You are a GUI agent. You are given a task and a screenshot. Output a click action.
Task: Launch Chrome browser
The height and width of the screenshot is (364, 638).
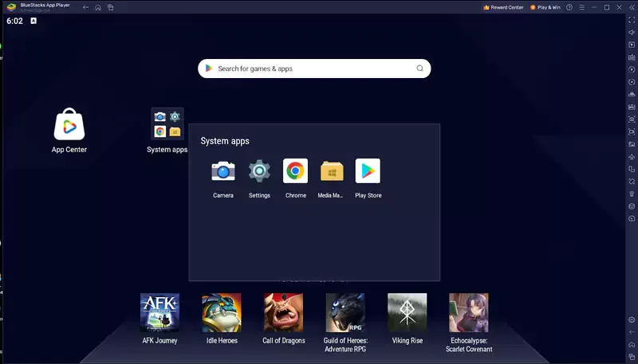coord(295,171)
